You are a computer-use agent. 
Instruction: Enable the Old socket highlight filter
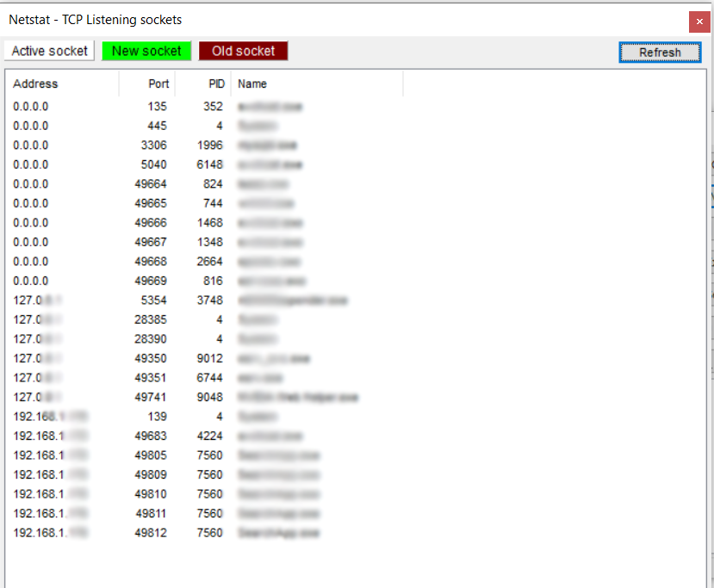pos(243,50)
